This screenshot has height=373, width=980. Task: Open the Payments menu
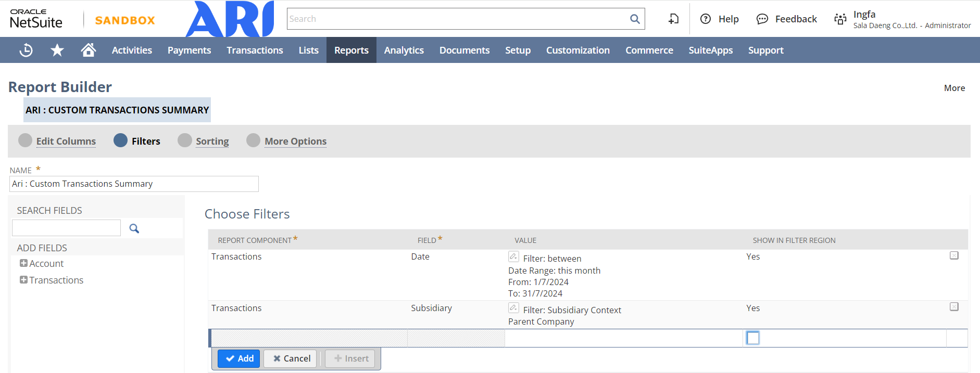click(189, 50)
